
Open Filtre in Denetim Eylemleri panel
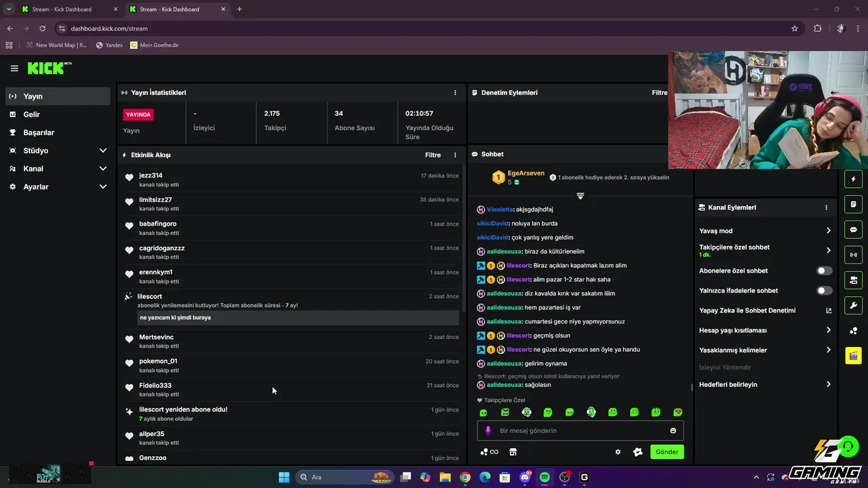coord(659,93)
